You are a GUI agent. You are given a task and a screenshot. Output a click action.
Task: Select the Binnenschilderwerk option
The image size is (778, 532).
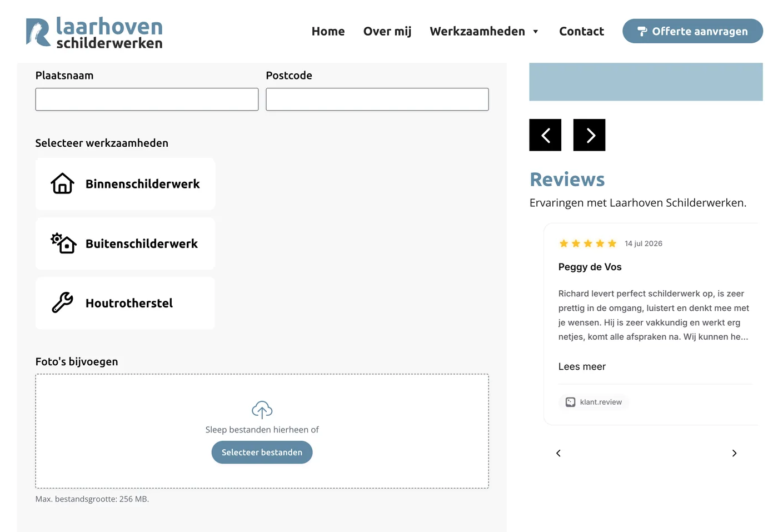(x=125, y=184)
